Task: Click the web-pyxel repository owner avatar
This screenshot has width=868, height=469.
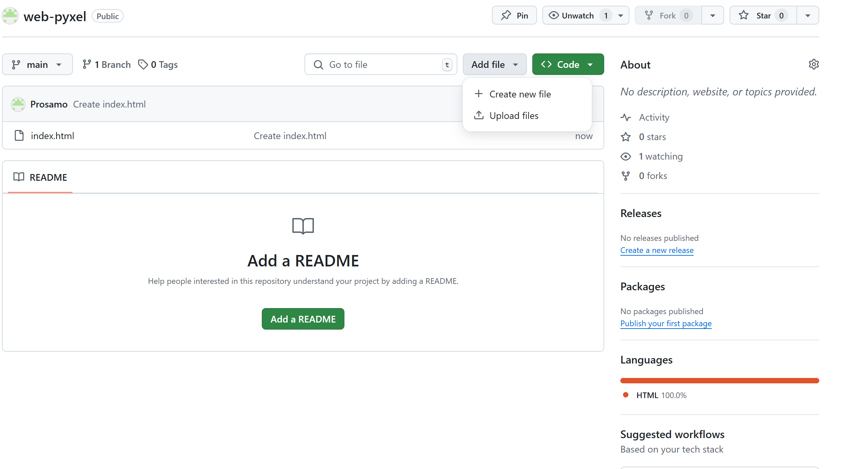Action: pos(10,16)
